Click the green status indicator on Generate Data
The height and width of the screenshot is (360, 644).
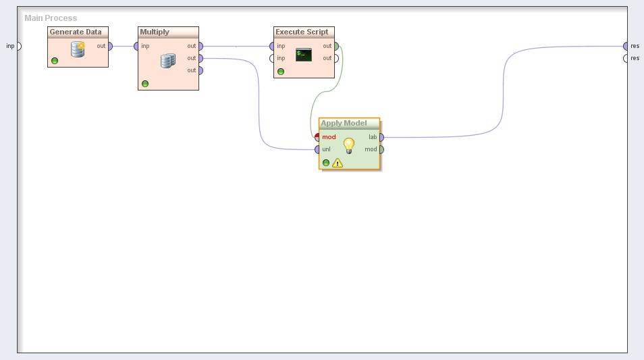(55, 61)
